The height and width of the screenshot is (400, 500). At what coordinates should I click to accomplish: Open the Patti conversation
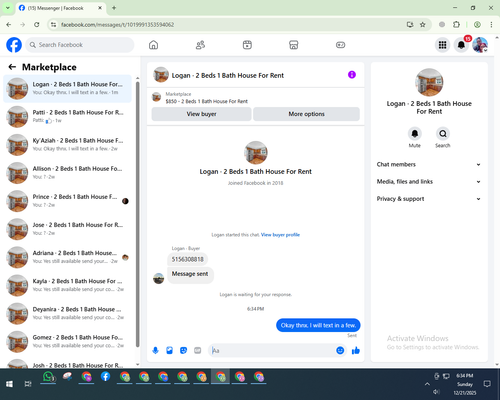tap(67, 116)
